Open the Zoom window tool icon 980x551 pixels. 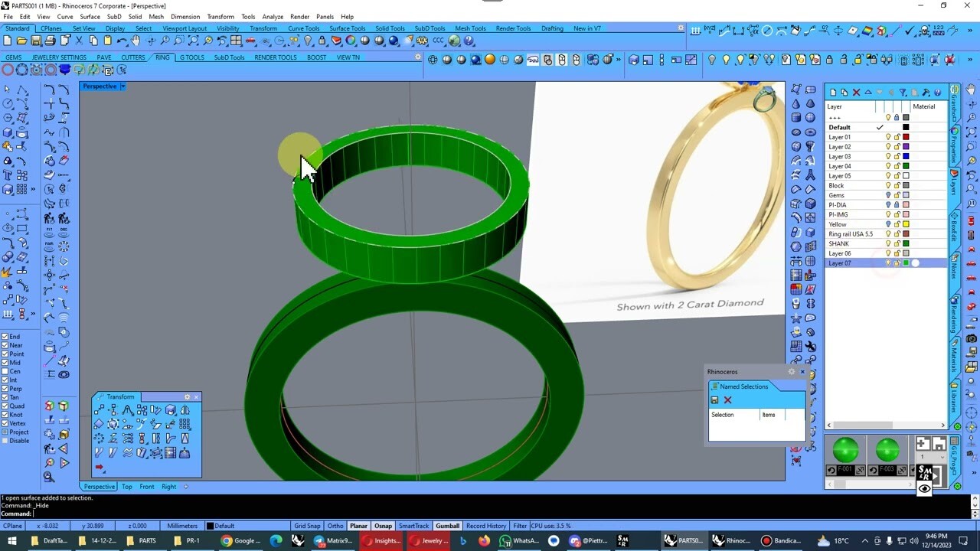pyautogui.click(x=181, y=41)
